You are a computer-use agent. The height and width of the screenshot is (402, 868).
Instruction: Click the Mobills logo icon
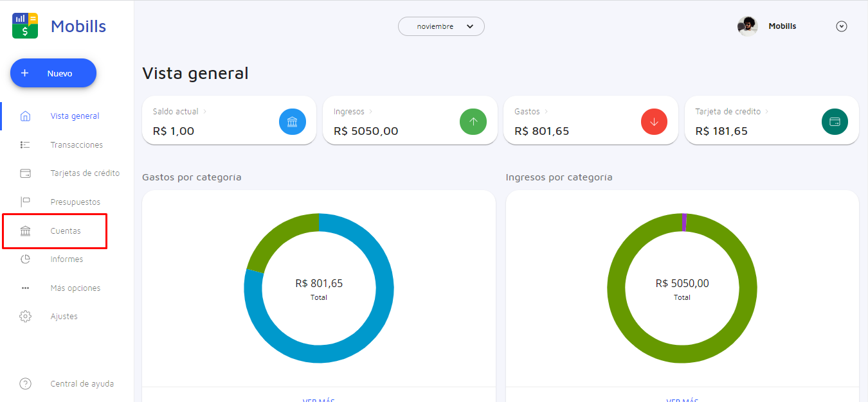[x=25, y=26]
